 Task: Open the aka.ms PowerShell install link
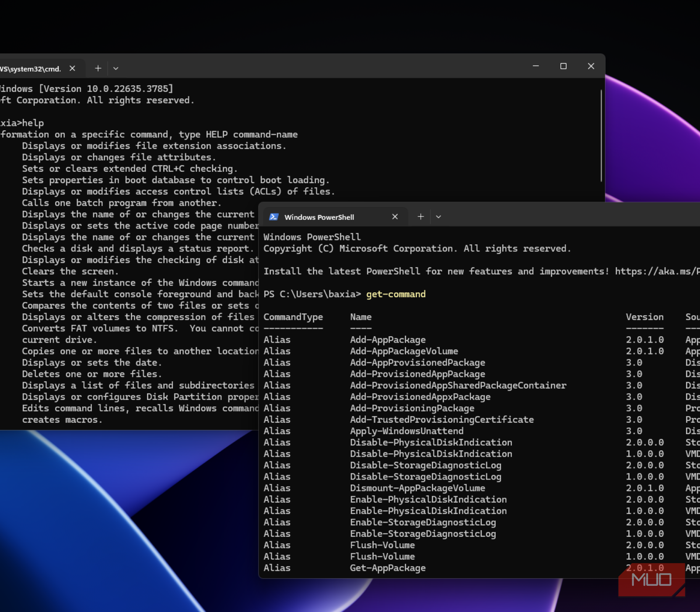click(x=656, y=271)
